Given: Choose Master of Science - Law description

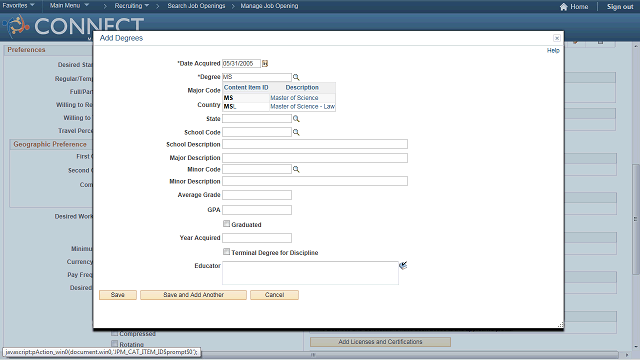Looking at the screenshot, I should (302, 107).
